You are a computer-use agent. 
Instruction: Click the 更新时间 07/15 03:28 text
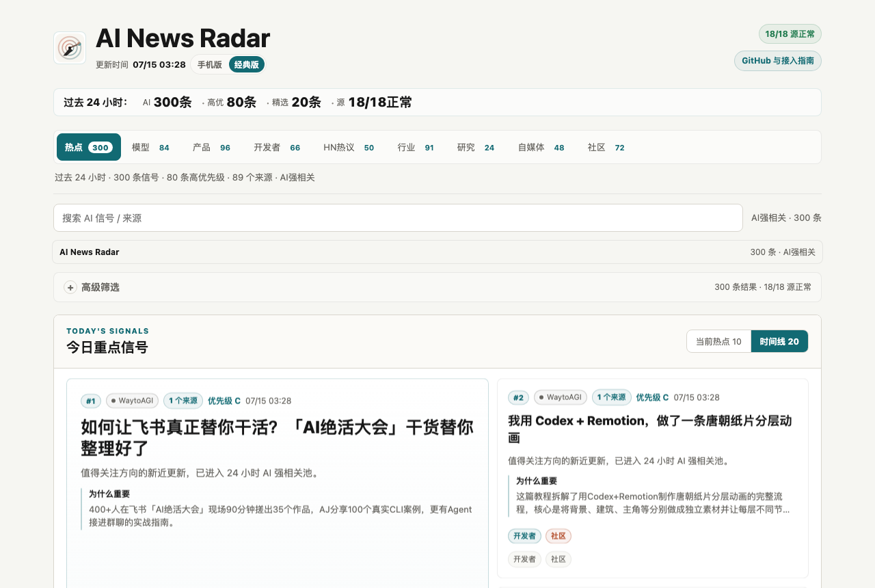pos(141,65)
